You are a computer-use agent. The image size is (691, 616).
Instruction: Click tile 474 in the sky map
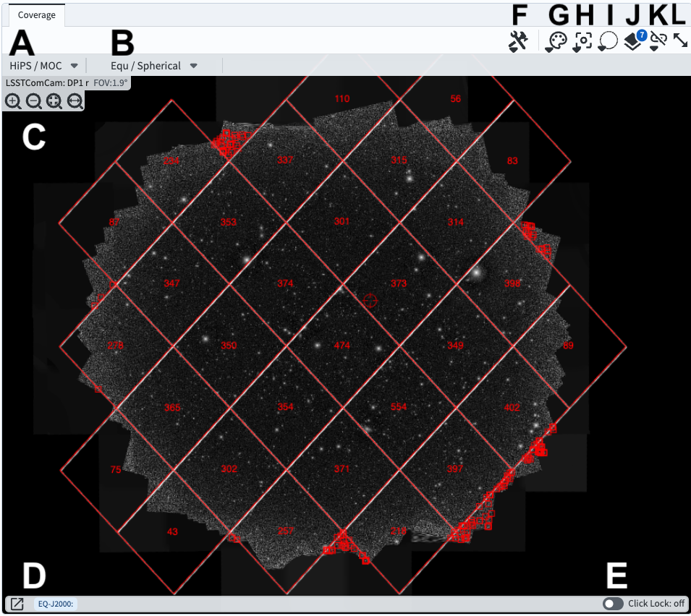(x=342, y=346)
